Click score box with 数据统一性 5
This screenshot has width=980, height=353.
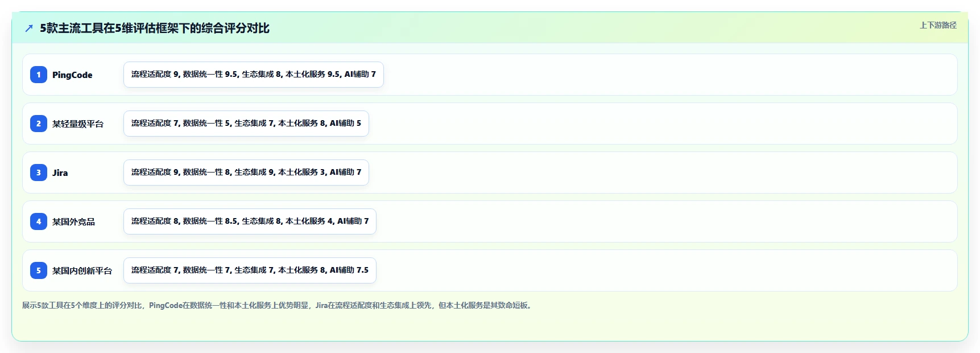[246, 124]
